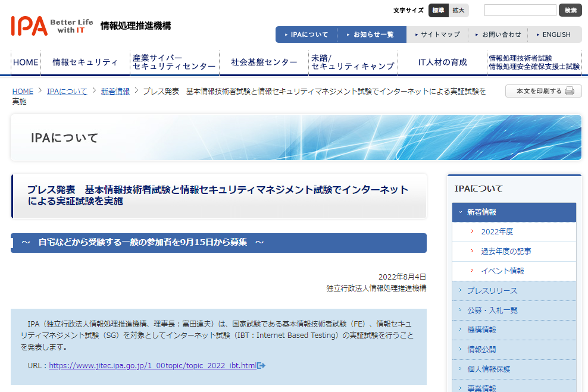Click the search input field

(520, 10)
